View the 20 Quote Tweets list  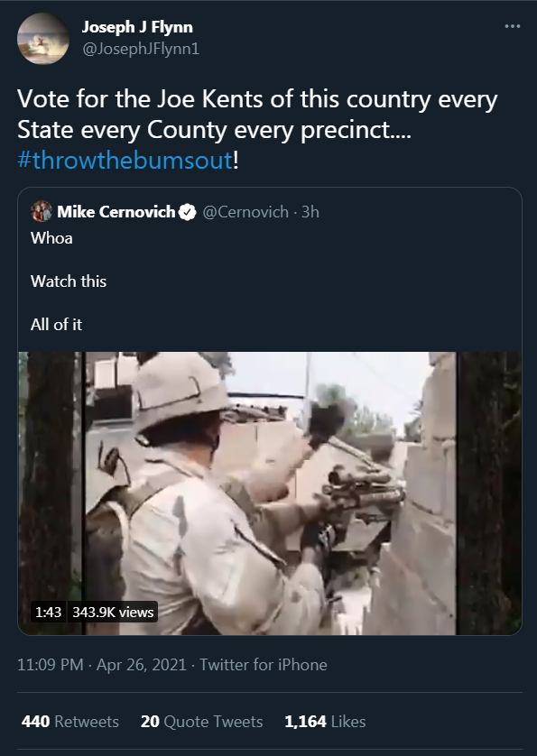201,722
